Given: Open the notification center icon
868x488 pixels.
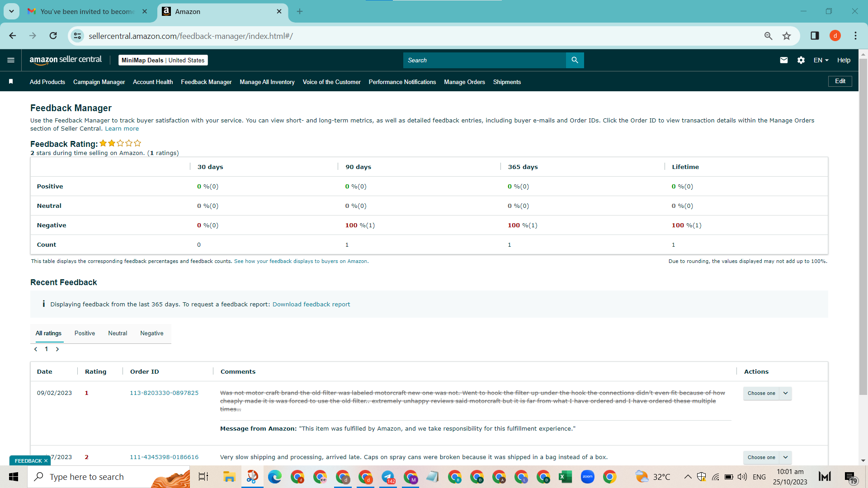Looking at the screenshot, I should [x=850, y=477].
